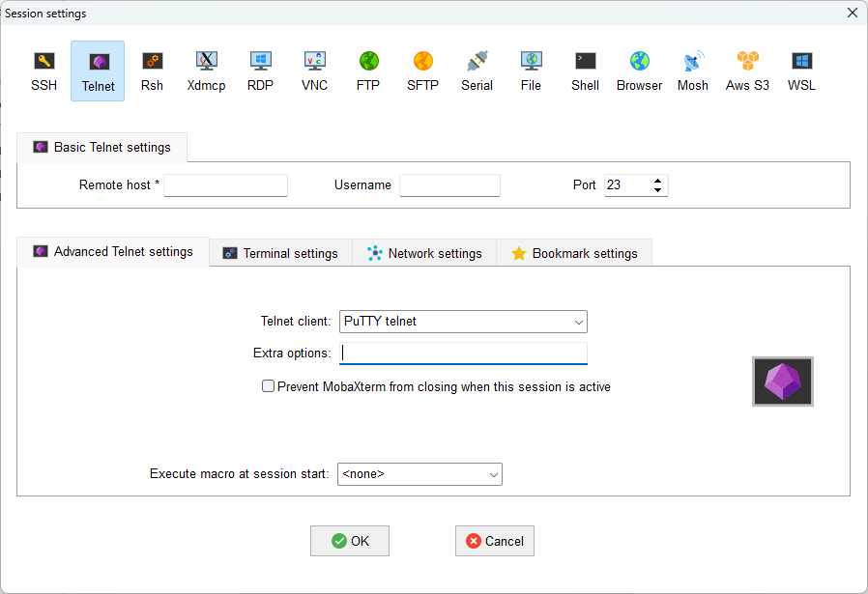The height and width of the screenshot is (594, 868).
Task: Increase the Port value with up arrow
Action: 657,181
